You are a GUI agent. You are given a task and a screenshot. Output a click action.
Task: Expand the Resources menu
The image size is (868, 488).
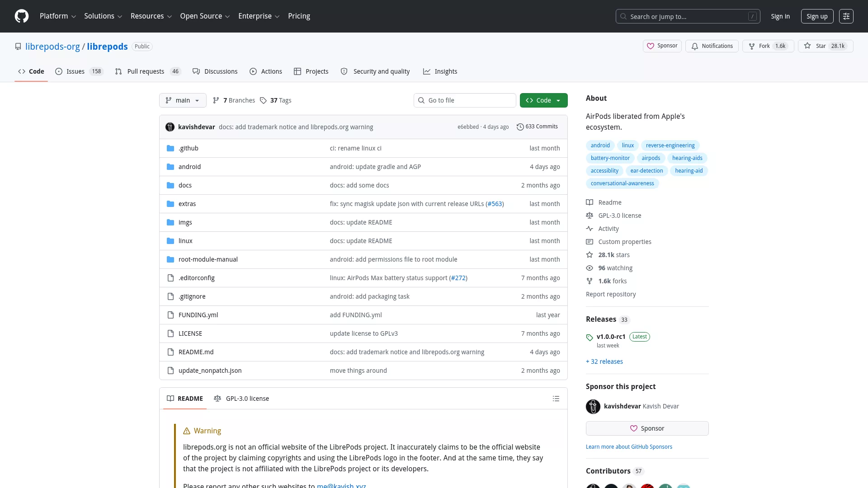tap(151, 16)
